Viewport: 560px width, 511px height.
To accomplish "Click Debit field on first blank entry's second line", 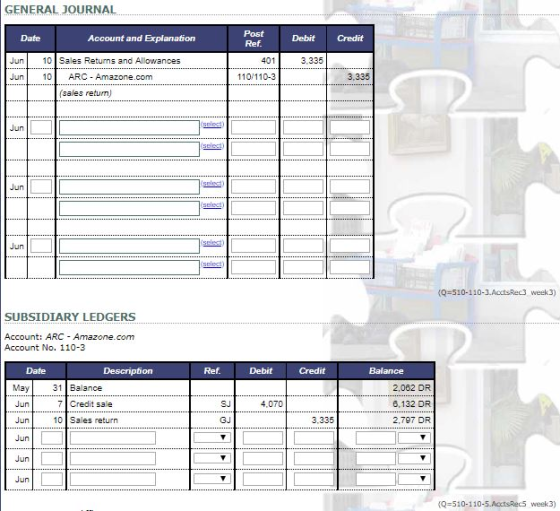I will 303,149.
